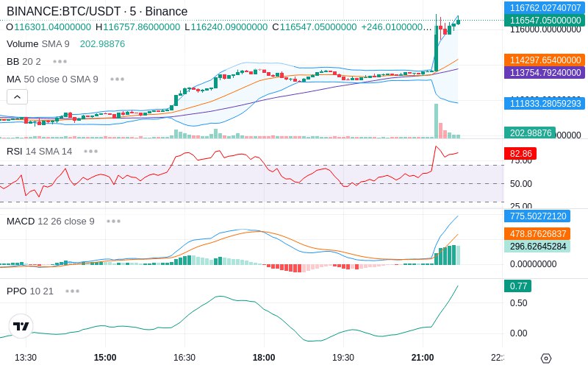This screenshot has width=588, height=368.
Task: Select the MACD 12 26 close 9 label
Action: (50, 222)
